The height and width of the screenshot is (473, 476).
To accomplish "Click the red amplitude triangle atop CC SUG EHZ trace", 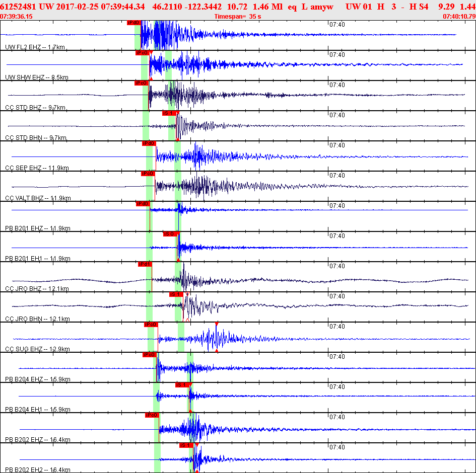I will click(216, 324).
